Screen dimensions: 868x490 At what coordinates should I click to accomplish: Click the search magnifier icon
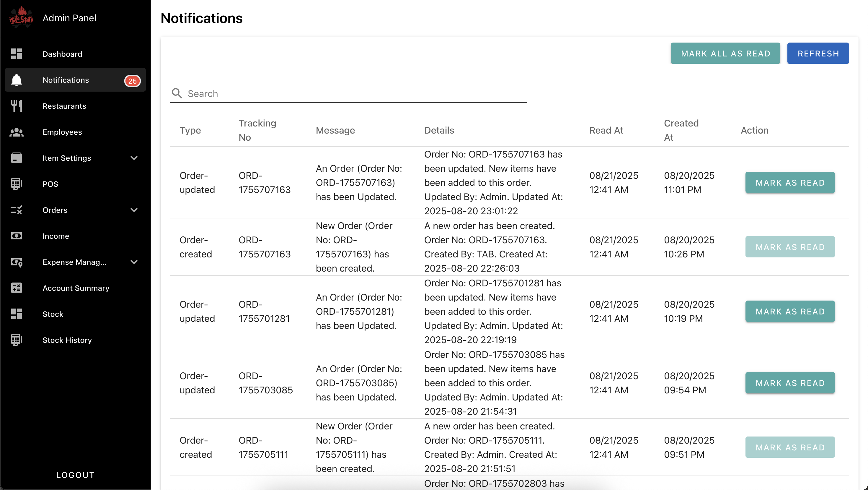pyautogui.click(x=177, y=93)
